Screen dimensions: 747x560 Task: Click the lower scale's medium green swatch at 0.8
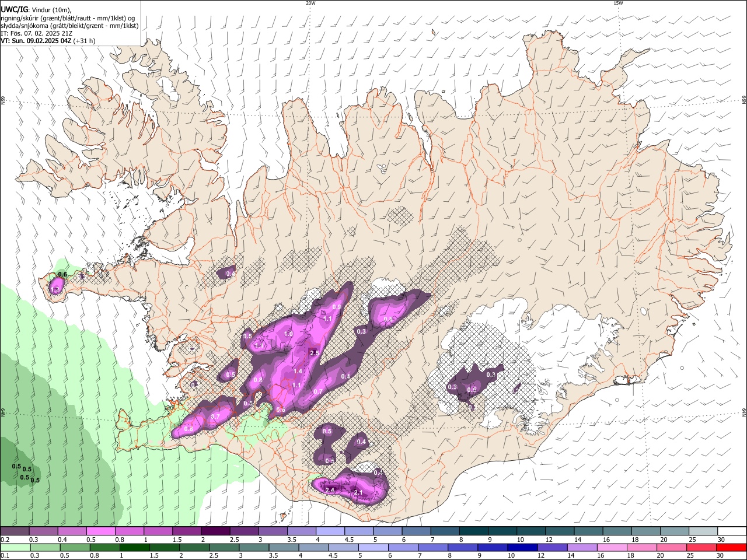104,548
